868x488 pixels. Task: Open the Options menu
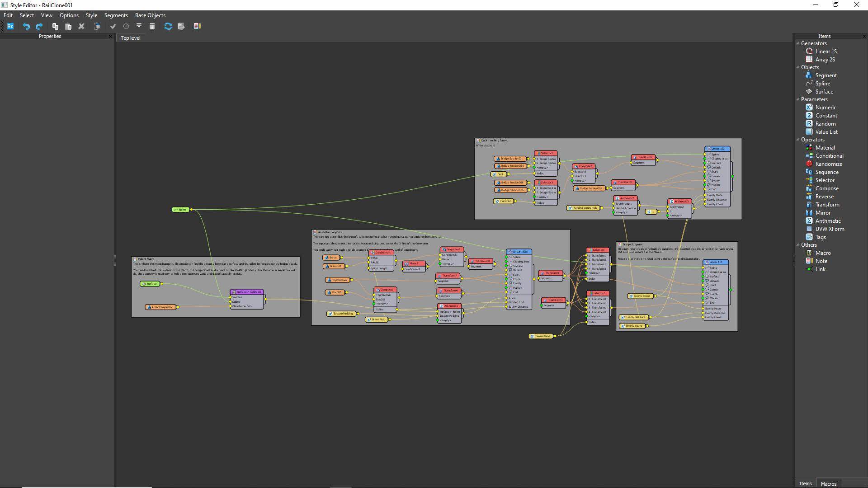tap(69, 15)
